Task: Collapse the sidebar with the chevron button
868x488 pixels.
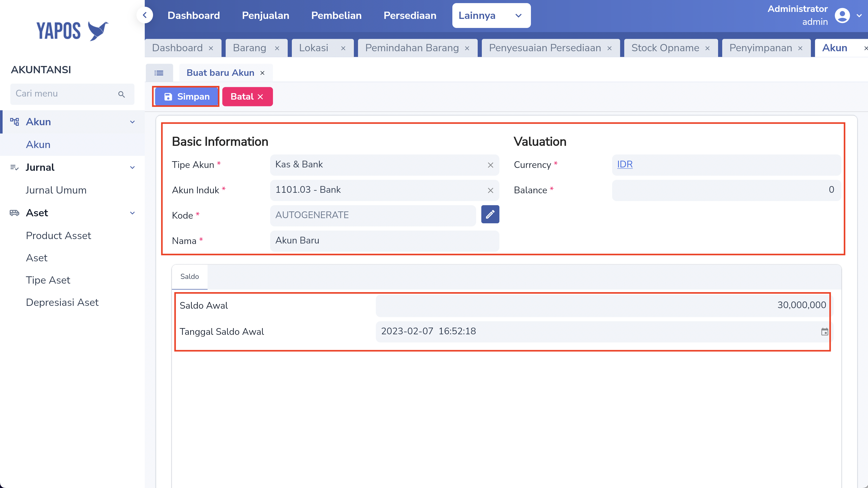Action: pos(145,15)
